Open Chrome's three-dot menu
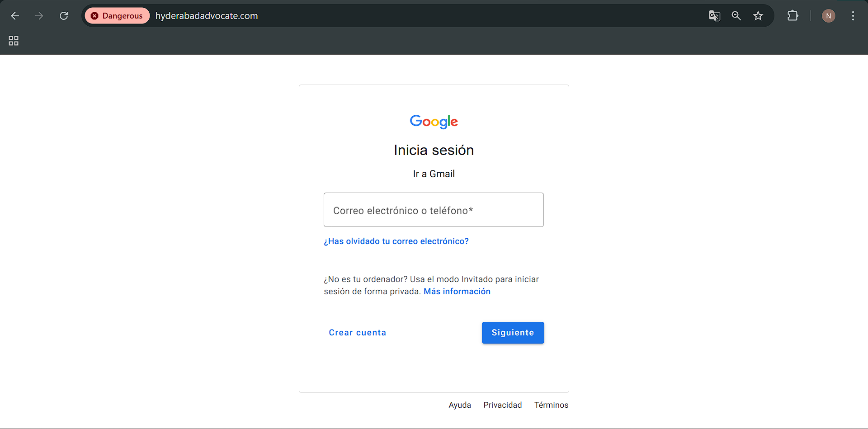 (x=853, y=16)
